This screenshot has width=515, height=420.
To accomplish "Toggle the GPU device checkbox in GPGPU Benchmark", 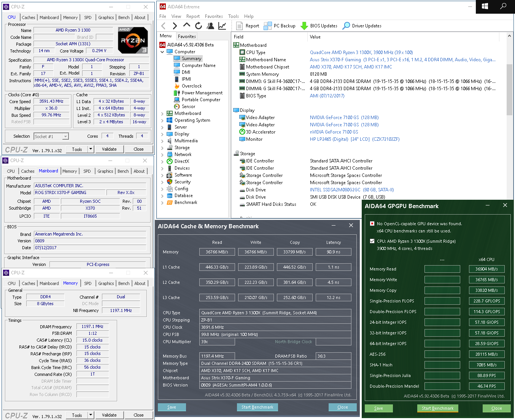I will [x=372, y=224].
